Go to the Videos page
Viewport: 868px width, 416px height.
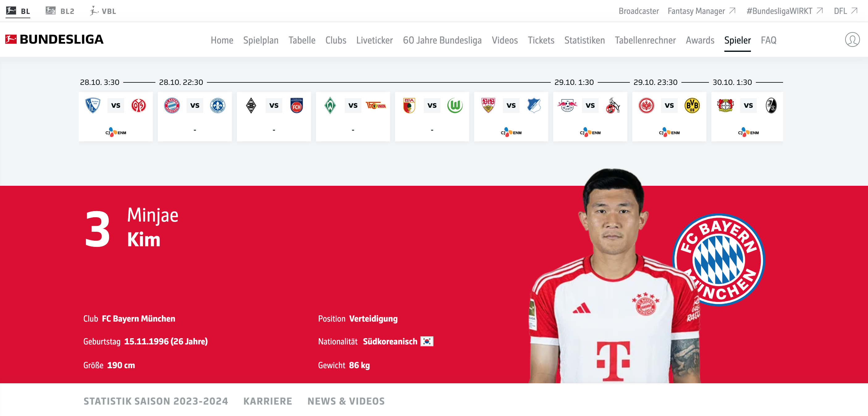pyautogui.click(x=504, y=40)
